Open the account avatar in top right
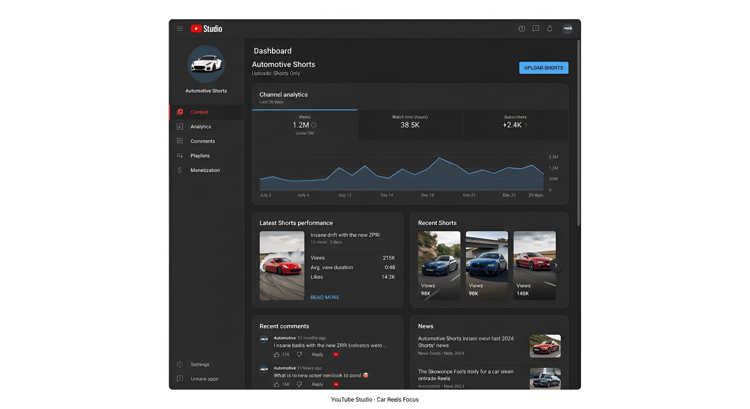The height and width of the screenshot is (409, 750). [567, 29]
